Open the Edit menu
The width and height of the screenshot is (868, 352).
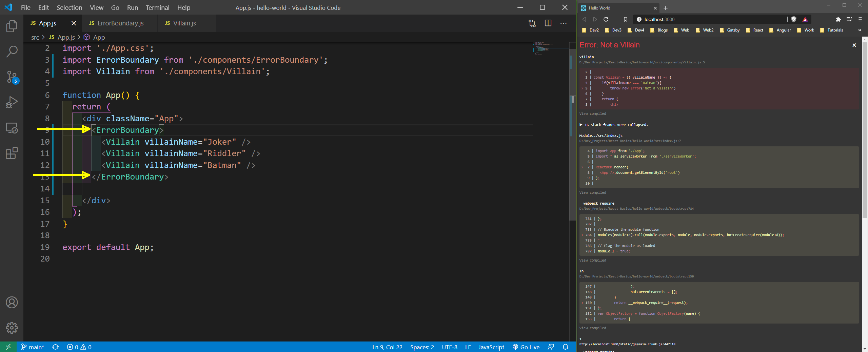point(43,7)
